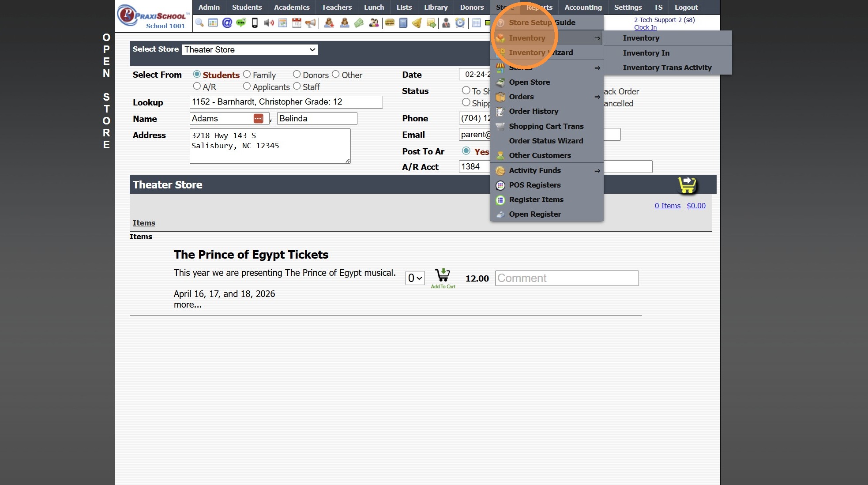Click the mobile phone toolbar icon
The height and width of the screenshot is (485, 868).
tap(255, 23)
